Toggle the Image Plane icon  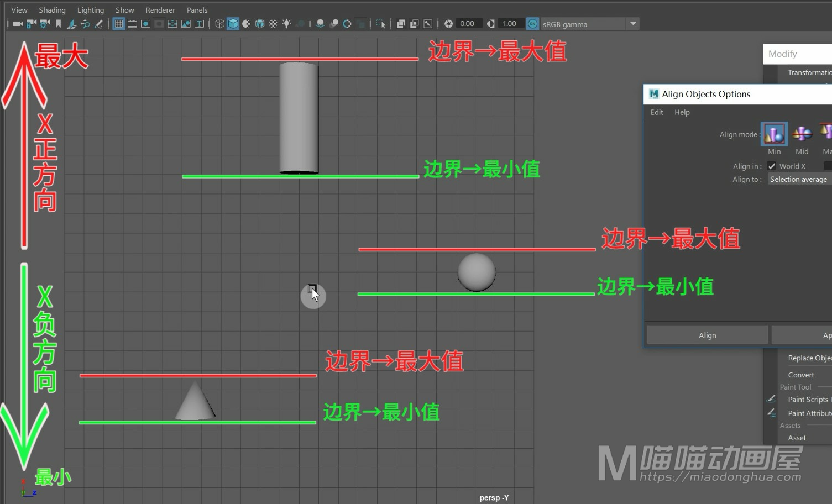pos(72,24)
